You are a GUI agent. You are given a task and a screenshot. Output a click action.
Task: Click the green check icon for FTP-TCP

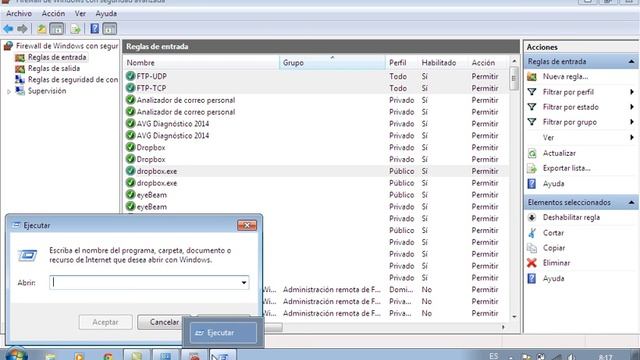click(x=130, y=88)
